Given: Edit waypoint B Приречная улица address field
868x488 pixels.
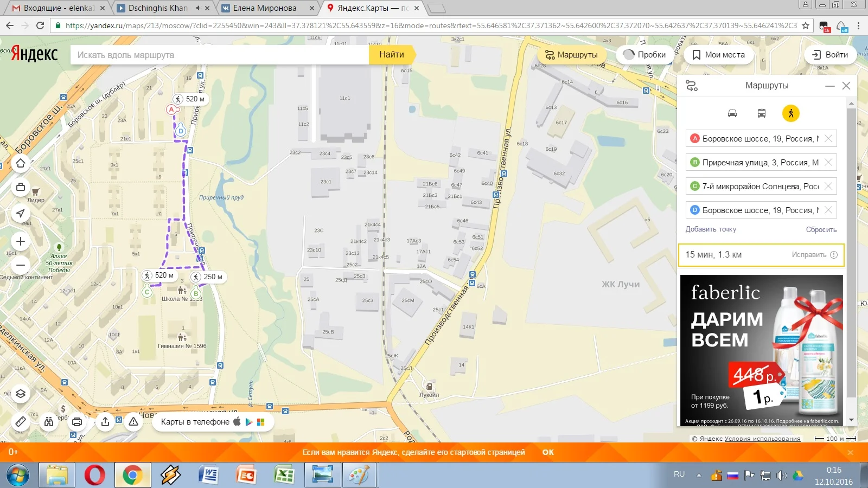Looking at the screenshot, I should (761, 162).
